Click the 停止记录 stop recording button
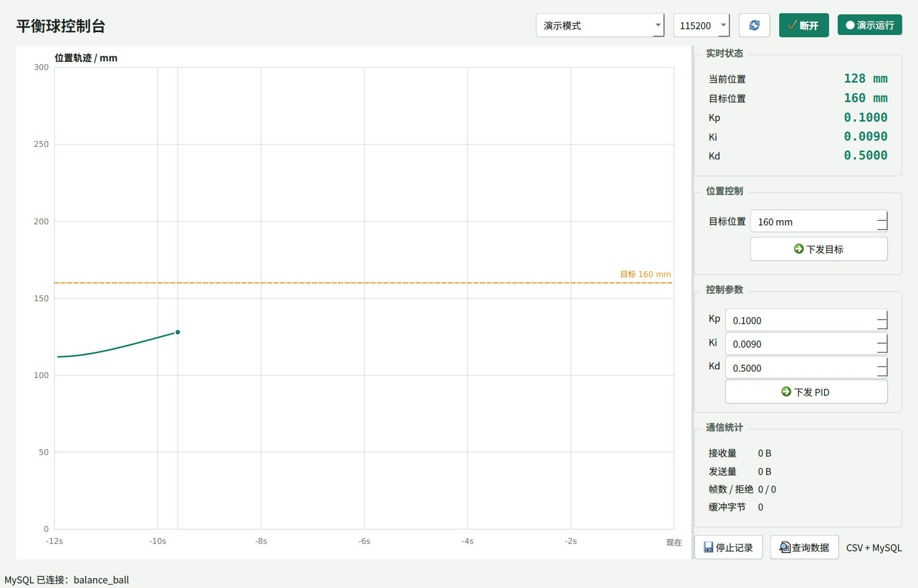 coord(729,547)
